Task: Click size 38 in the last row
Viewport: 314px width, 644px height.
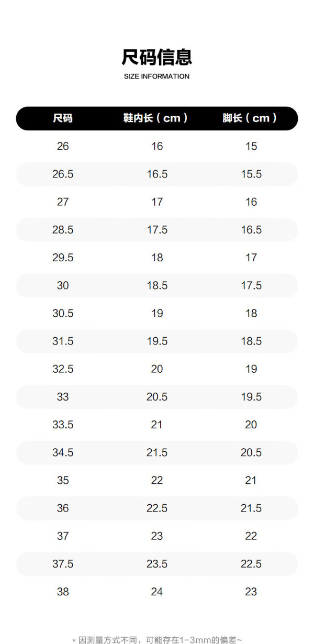Action: (63, 592)
